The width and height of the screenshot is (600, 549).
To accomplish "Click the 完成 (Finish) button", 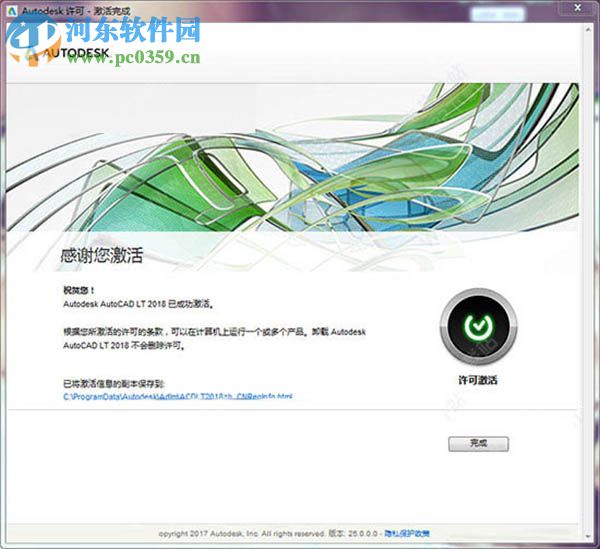I will [478, 444].
